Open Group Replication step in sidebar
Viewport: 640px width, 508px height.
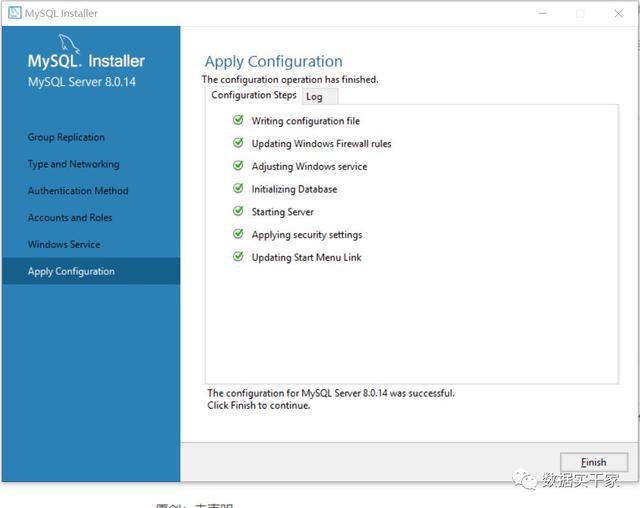(66, 137)
